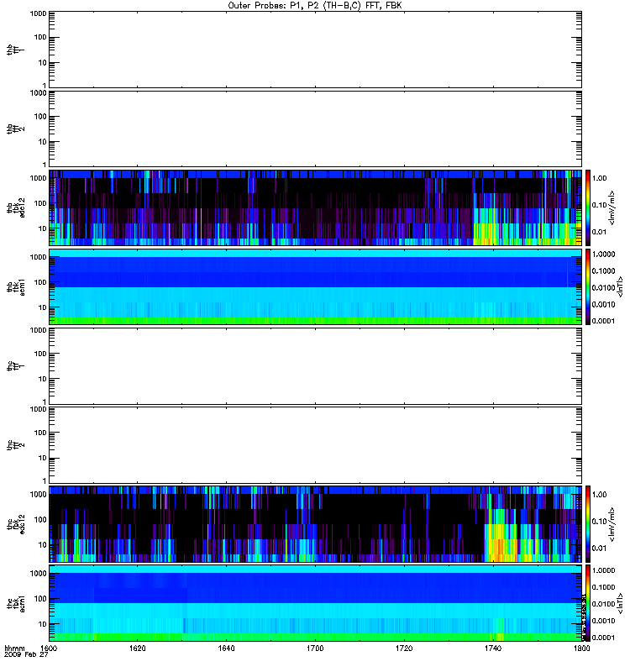This screenshot has height=672, width=630.
Task: Click the 0.0010 tick on thc scm1 color bar
Action: (x=603, y=621)
